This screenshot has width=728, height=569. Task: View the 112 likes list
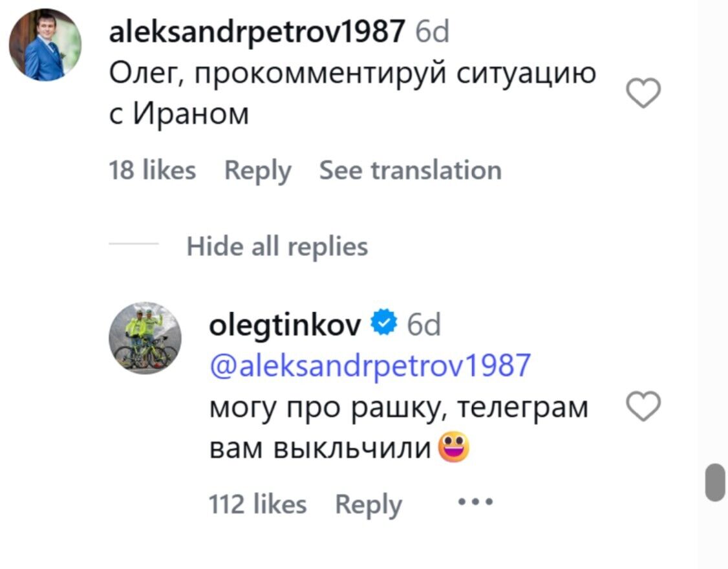(x=257, y=504)
